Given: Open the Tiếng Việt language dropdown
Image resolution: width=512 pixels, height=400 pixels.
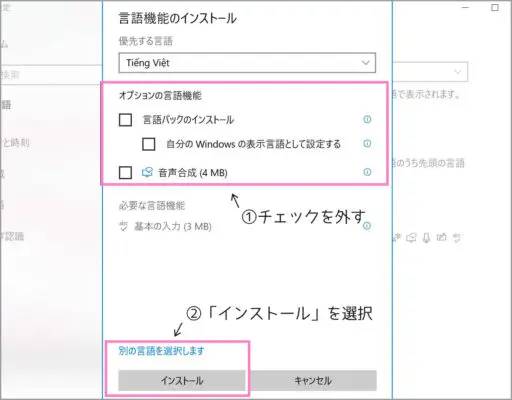Looking at the screenshot, I should [247, 63].
